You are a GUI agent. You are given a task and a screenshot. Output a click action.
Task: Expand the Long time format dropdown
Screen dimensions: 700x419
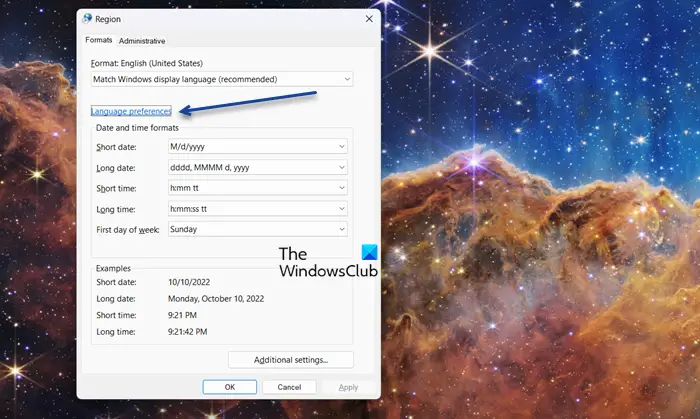click(x=258, y=208)
